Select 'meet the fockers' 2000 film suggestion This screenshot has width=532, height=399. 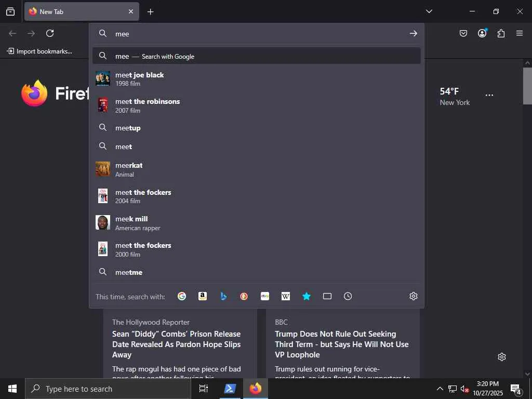pyautogui.click(x=257, y=249)
